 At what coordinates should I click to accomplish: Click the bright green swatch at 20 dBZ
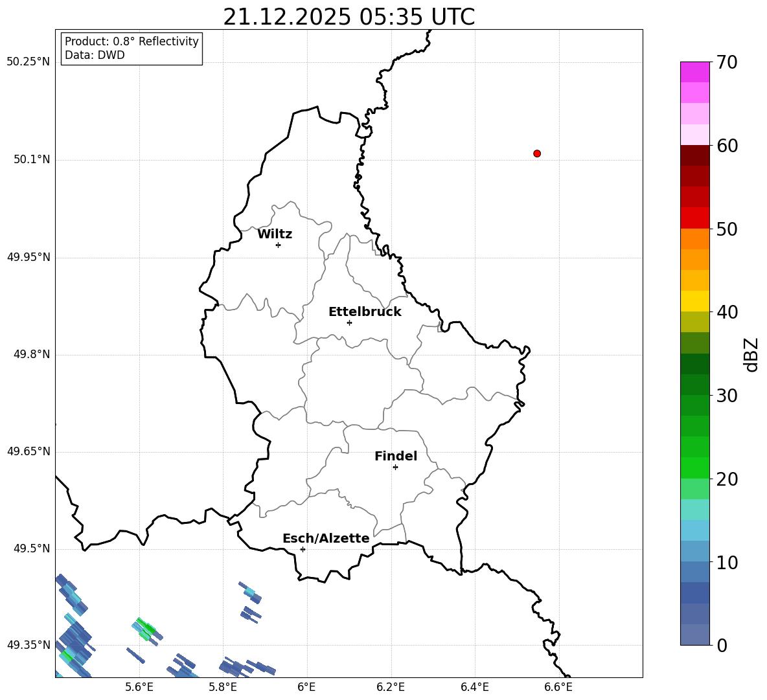pyautogui.click(x=694, y=468)
